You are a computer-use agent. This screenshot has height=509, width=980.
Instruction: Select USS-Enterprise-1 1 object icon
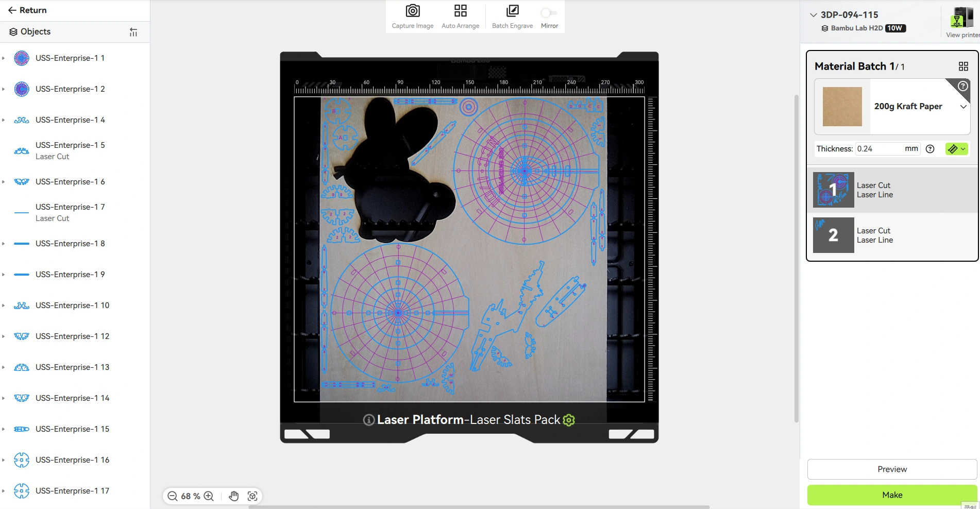(x=22, y=58)
